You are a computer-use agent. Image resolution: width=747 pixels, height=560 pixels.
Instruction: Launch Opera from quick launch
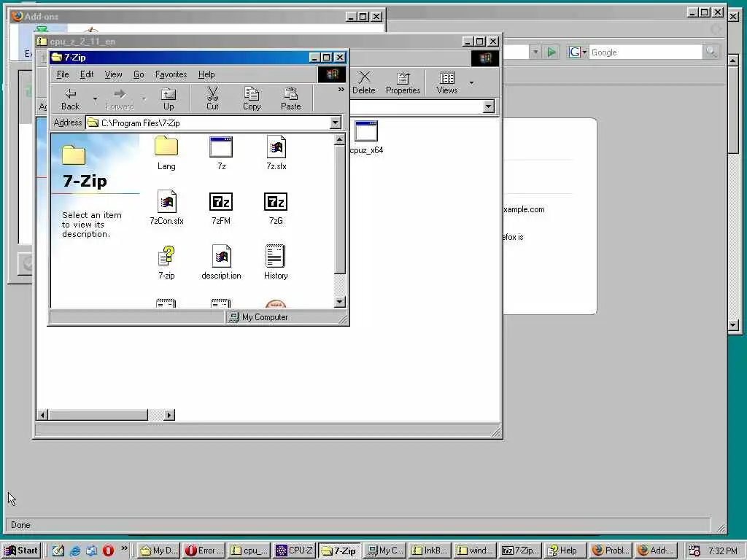pos(108,551)
